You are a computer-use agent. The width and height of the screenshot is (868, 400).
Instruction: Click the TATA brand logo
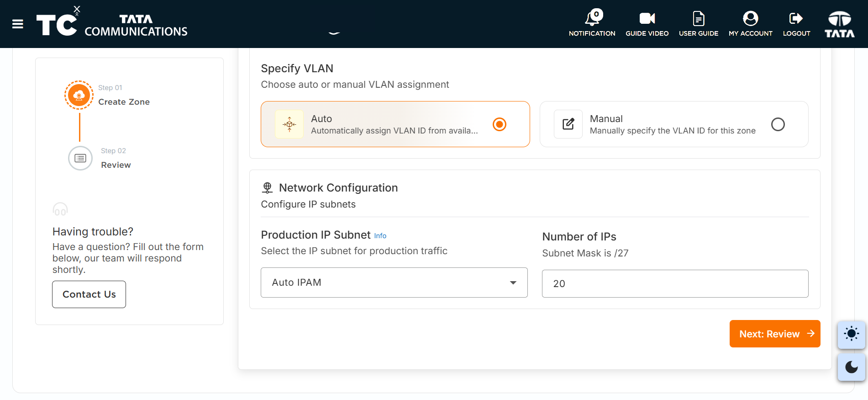[839, 24]
